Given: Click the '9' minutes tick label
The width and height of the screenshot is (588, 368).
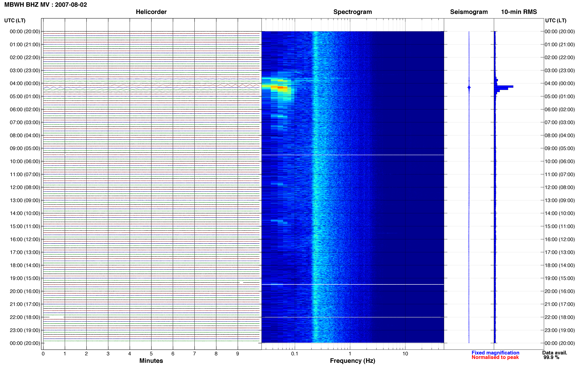Looking at the screenshot, I should coord(238,354).
